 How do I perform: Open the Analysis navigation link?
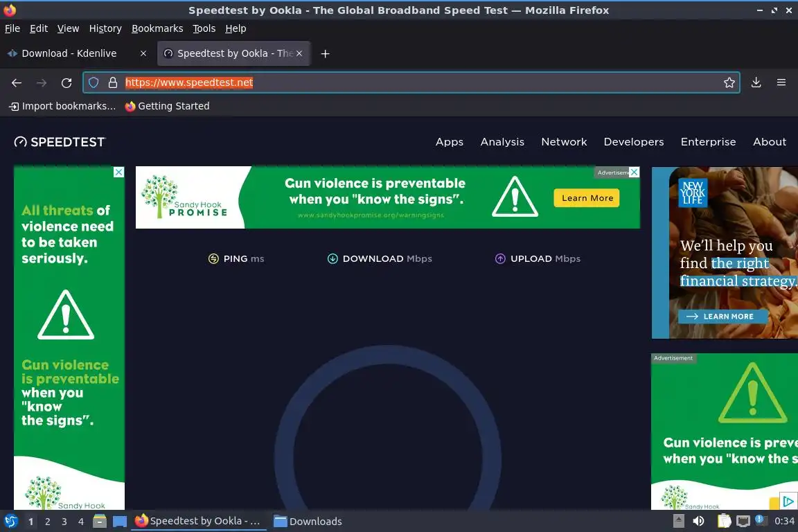point(502,142)
